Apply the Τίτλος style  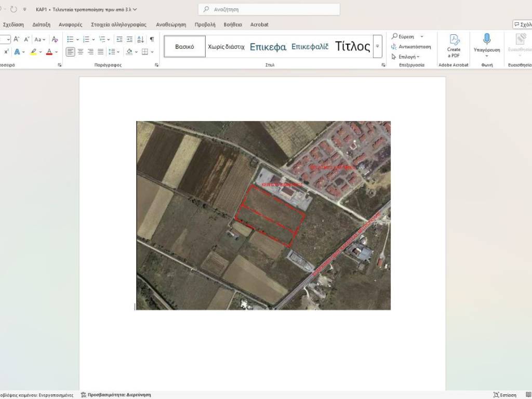[x=352, y=46]
